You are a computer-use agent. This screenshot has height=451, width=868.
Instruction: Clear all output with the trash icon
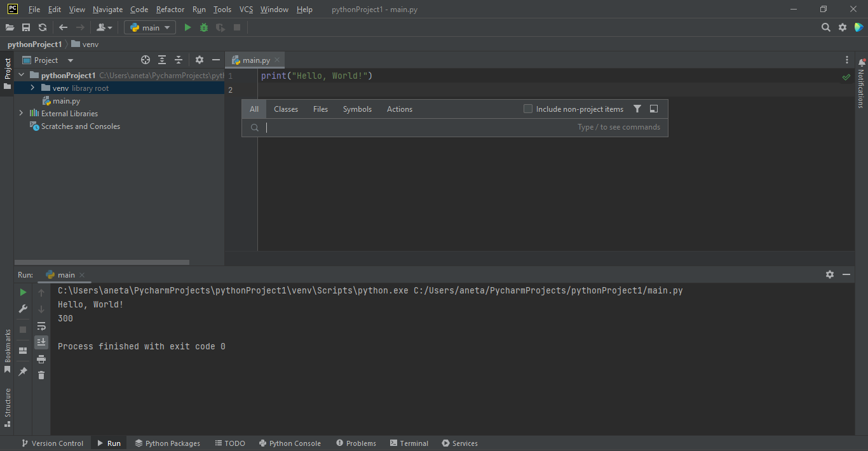click(41, 375)
